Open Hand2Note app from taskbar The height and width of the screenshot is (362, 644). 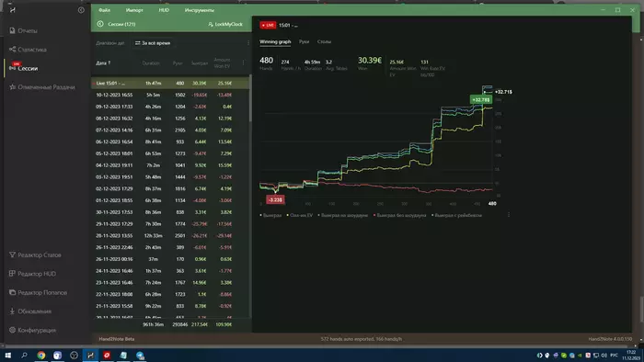click(x=90, y=356)
